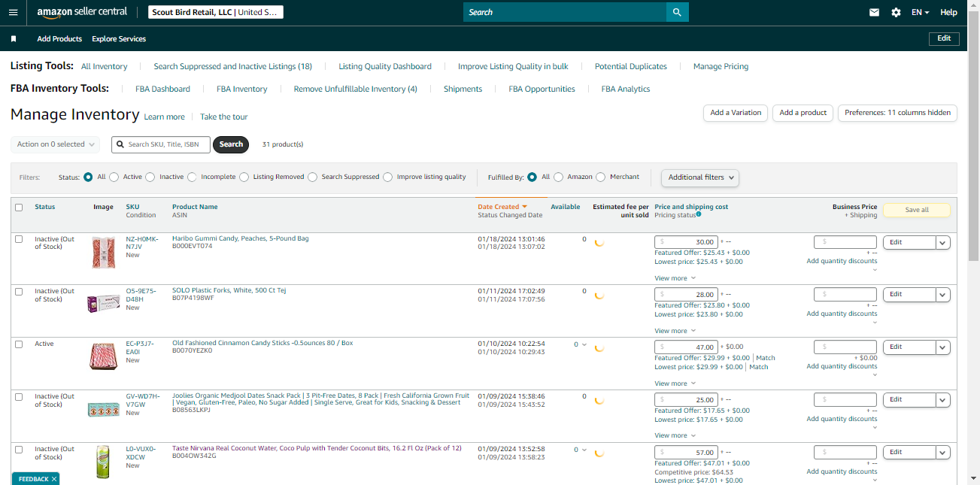Open the Take the tour link
The image size is (980, 485).
coord(223,117)
